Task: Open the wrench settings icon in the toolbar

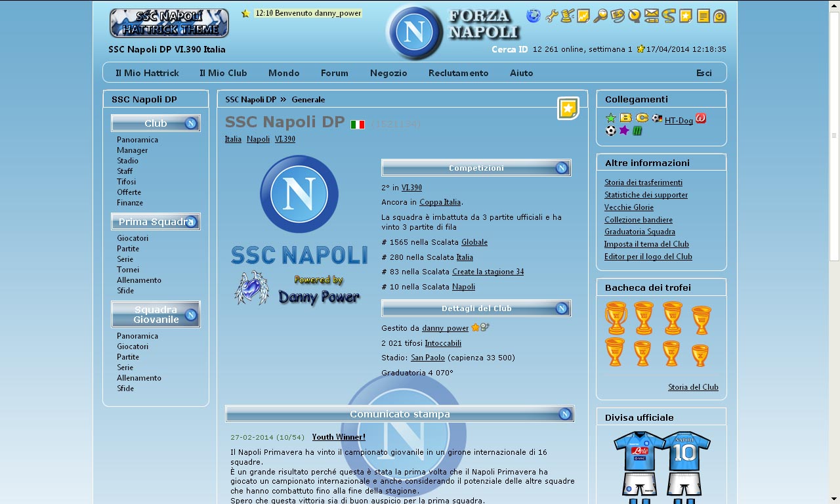Action: point(552,16)
